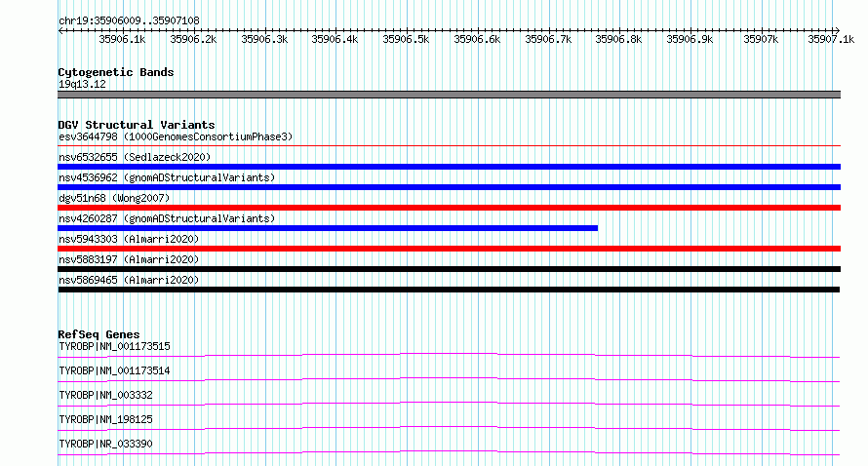Select the 19q13.12 band label
868x466 pixels.
[x=82, y=84]
